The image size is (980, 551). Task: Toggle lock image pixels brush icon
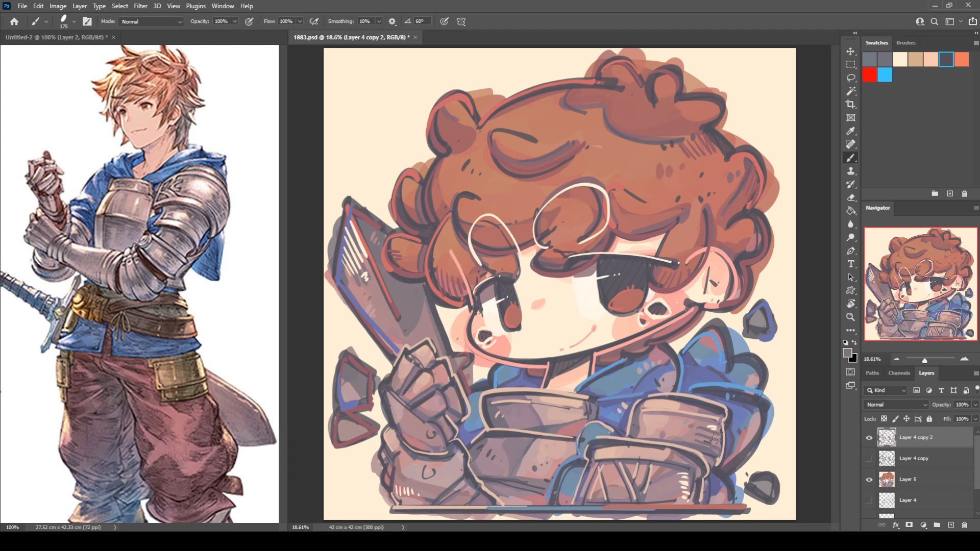click(895, 419)
